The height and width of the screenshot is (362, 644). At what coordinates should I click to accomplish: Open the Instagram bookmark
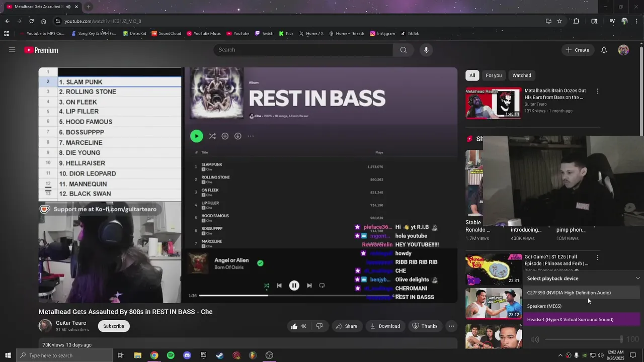tap(382, 34)
